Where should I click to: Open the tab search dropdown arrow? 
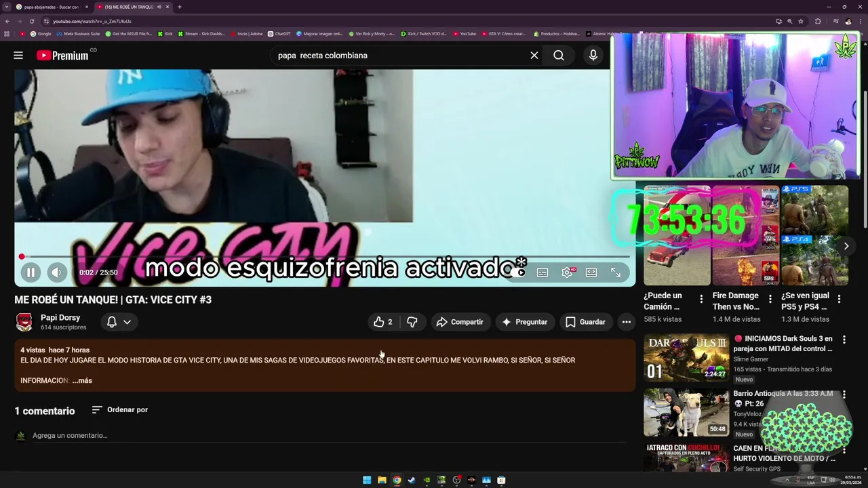tap(7, 7)
